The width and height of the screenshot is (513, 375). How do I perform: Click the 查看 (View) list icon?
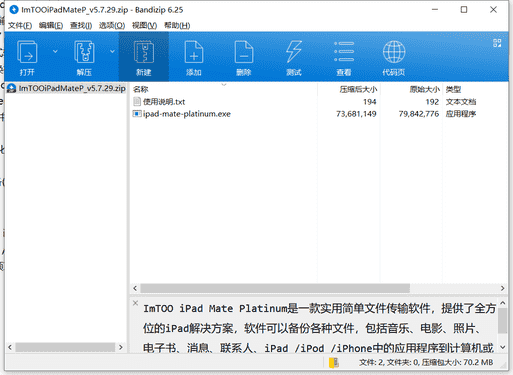(x=344, y=52)
